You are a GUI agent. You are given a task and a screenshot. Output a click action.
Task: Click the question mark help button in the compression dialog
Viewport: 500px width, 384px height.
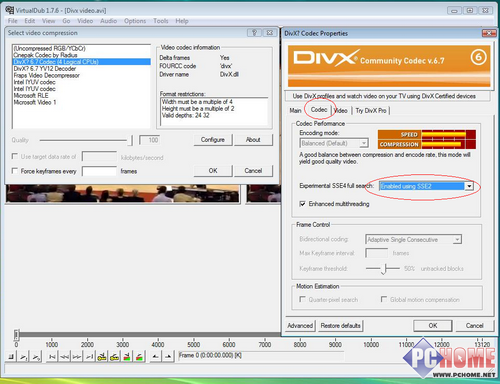tap(254, 33)
